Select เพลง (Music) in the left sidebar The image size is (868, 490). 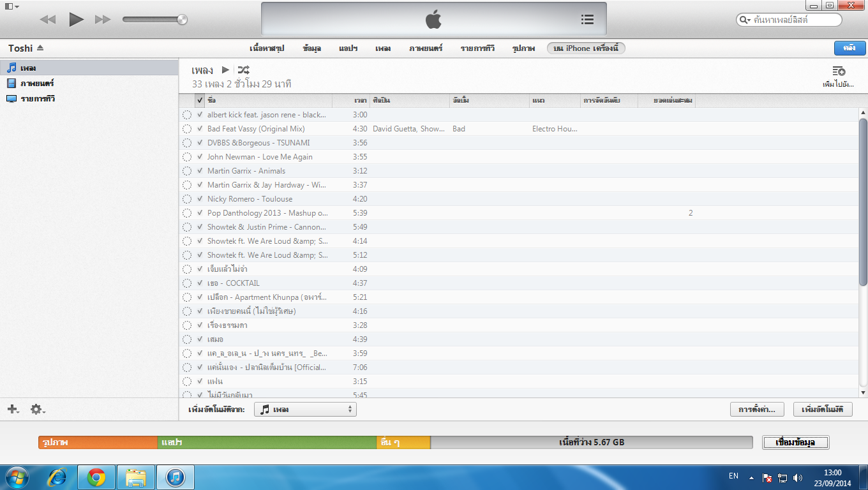[x=89, y=68]
